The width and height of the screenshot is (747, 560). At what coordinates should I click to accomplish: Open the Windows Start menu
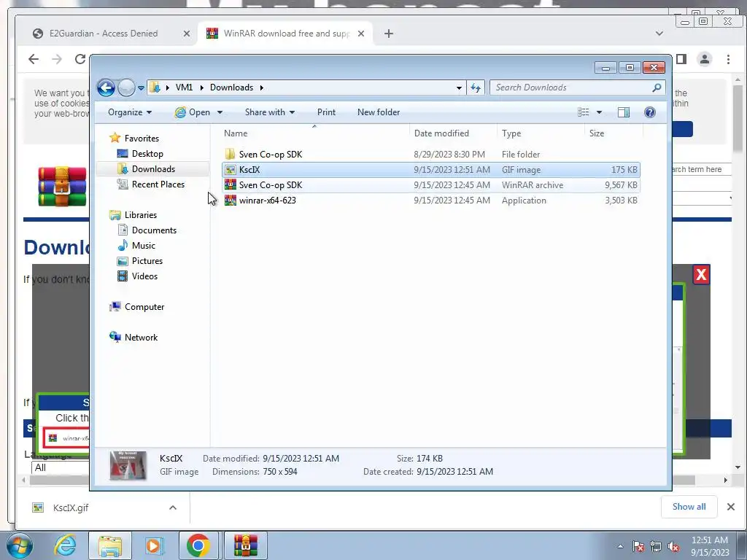(19, 545)
